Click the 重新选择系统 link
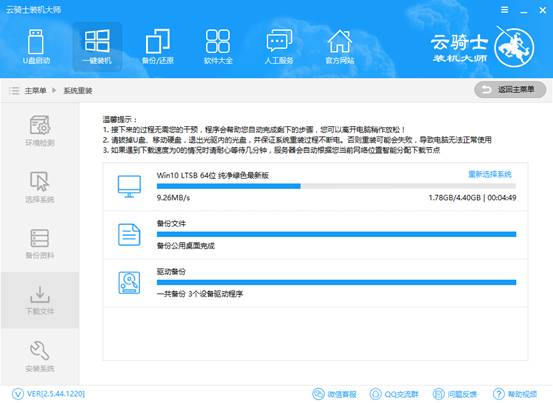This screenshot has width=553, height=403. tap(490, 174)
